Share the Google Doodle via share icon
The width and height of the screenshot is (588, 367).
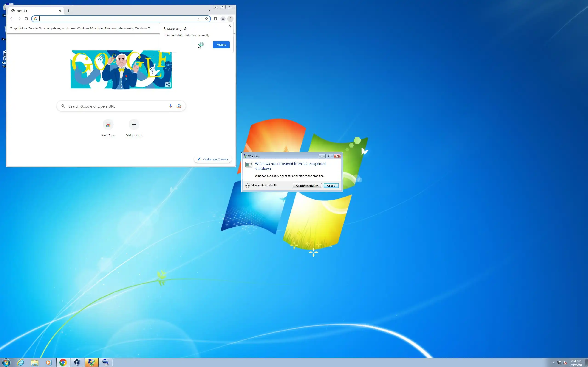point(168,85)
